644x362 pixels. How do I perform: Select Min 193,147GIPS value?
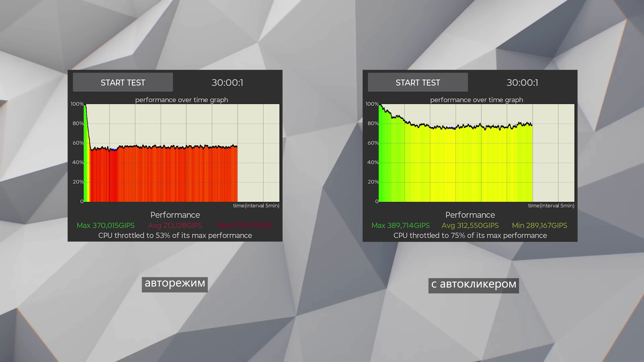245,225
